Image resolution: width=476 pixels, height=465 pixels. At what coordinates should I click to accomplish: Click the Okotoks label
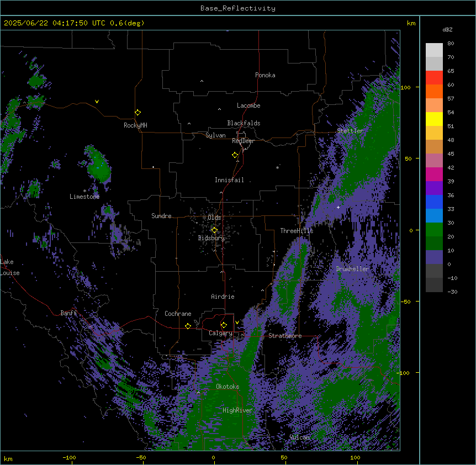tap(228, 387)
